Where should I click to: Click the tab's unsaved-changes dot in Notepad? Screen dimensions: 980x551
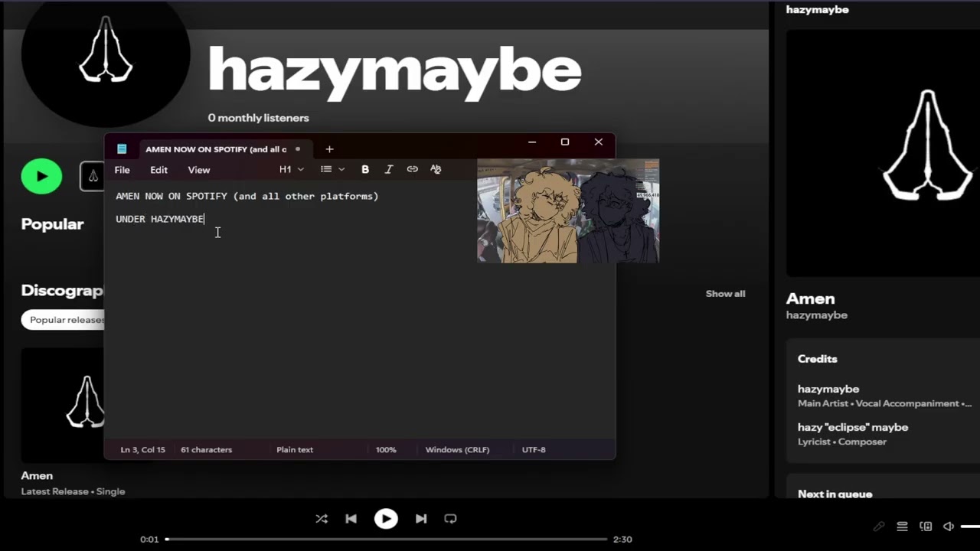pyautogui.click(x=298, y=149)
